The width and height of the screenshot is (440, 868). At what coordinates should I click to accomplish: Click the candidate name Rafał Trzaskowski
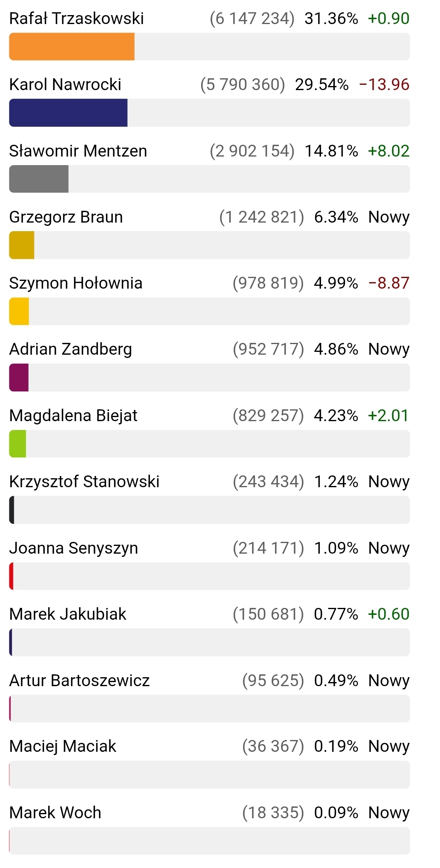(76, 18)
